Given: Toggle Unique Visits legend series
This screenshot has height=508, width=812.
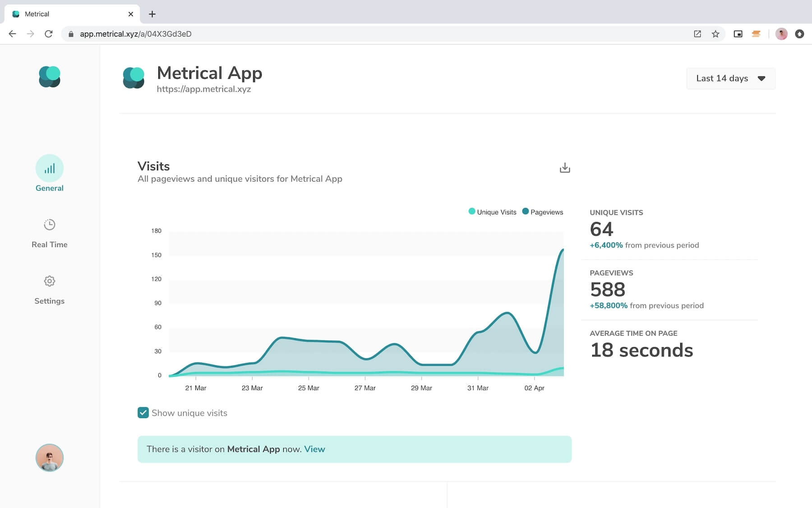Looking at the screenshot, I should (492, 212).
